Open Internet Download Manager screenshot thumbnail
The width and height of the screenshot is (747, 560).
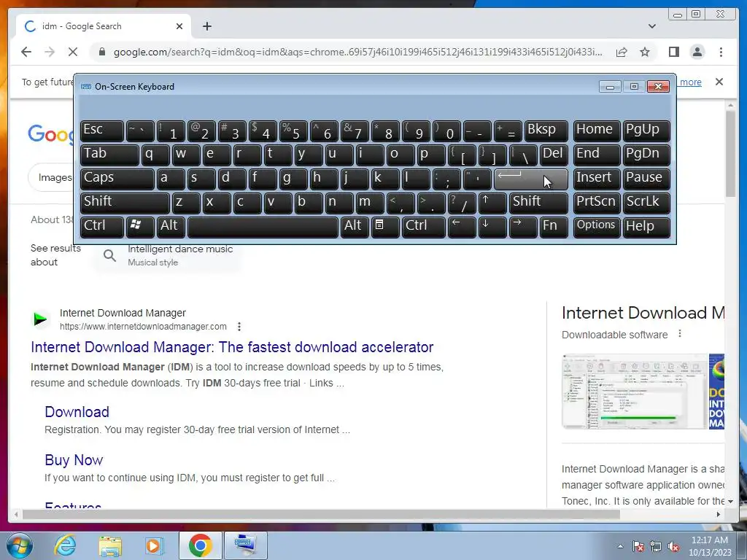tap(635, 392)
